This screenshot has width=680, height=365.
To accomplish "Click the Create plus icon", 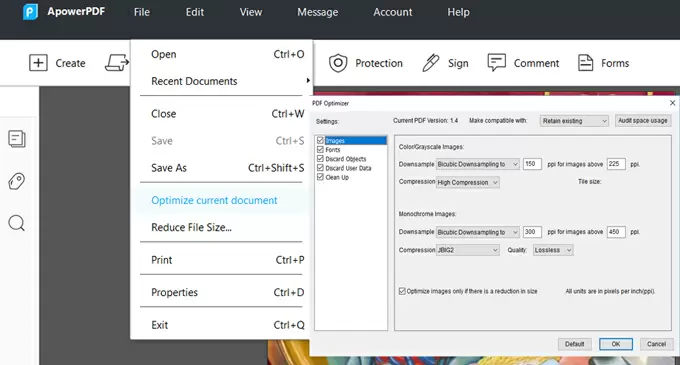I will point(38,63).
